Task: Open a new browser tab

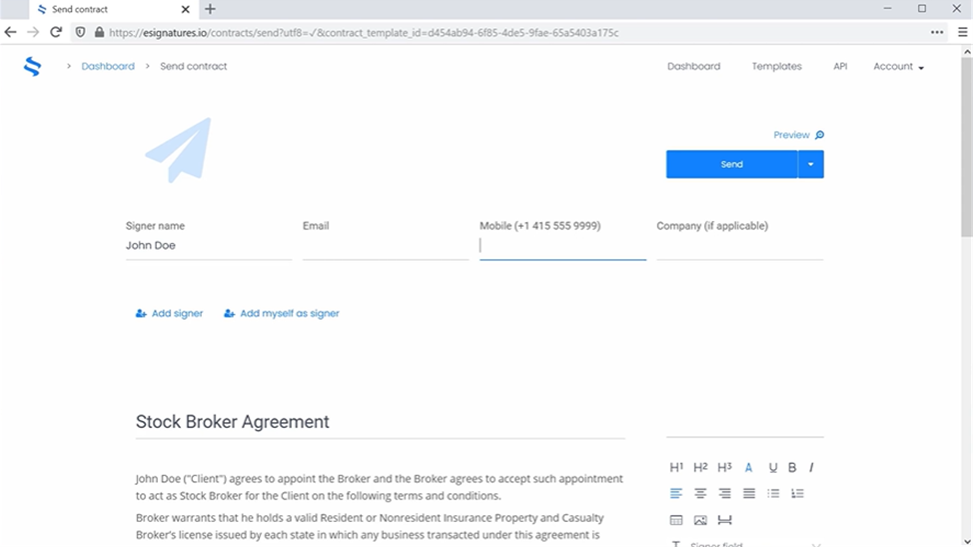Action: [x=210, y=9]
